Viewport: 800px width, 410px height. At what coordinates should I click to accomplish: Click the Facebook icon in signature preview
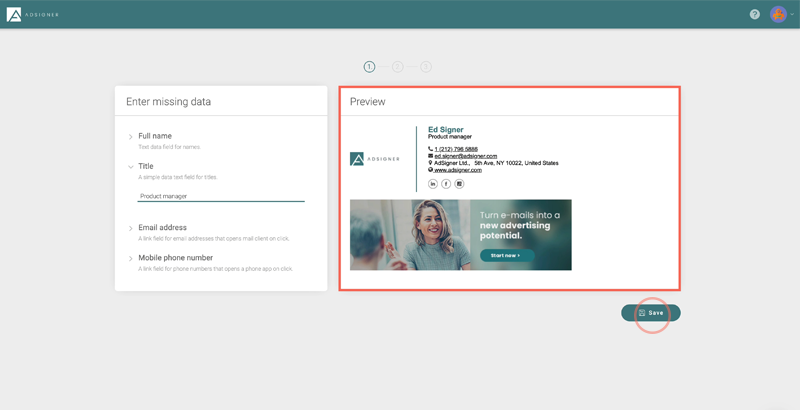(x=446, y=184)
